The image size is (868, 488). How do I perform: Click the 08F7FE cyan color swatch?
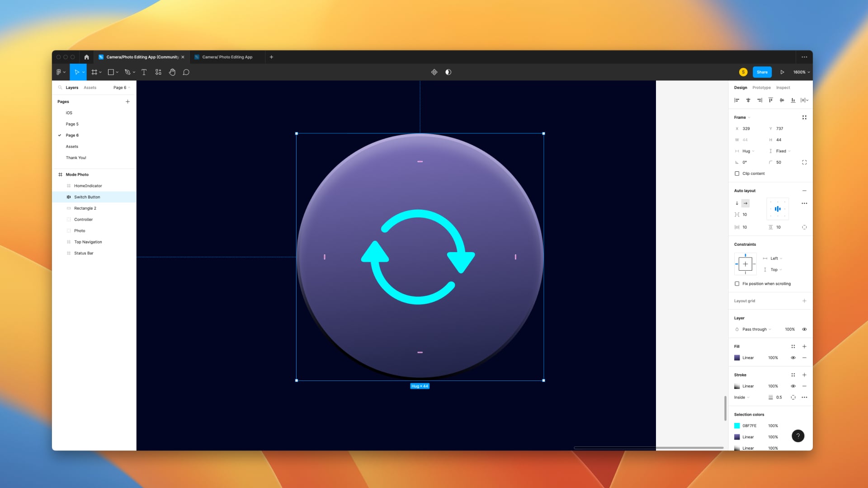(737, 426)
